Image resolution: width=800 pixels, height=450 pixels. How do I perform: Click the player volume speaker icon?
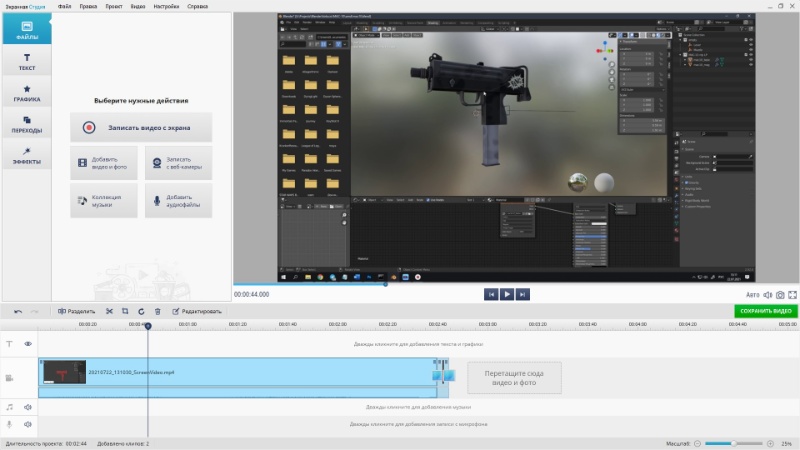point(768,295)
